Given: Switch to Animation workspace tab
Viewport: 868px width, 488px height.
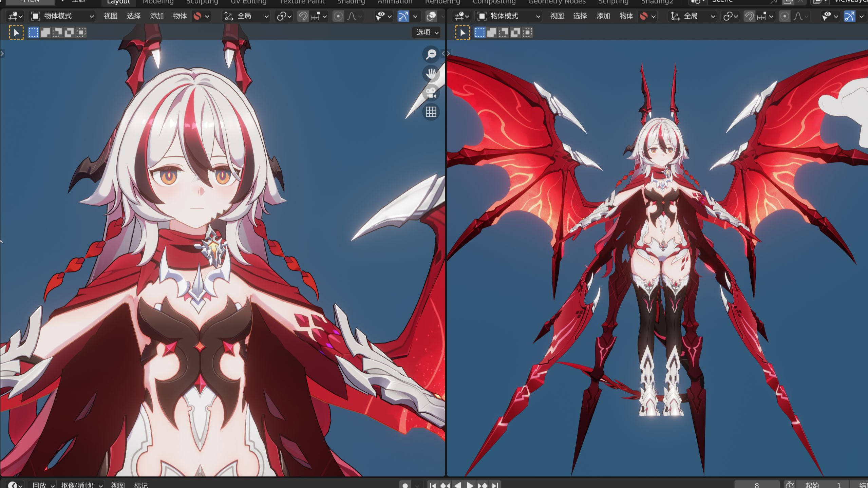Looking at the screenshot, I should click(x=395, y=2).
